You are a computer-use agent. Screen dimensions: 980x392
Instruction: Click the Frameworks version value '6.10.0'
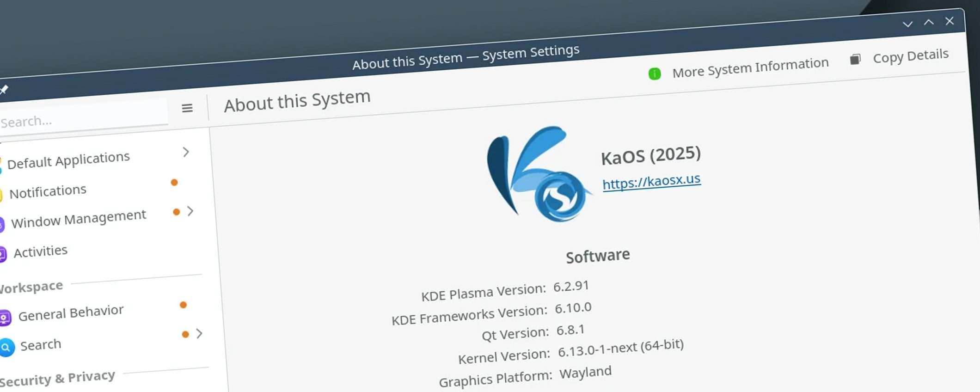(573, 308)
